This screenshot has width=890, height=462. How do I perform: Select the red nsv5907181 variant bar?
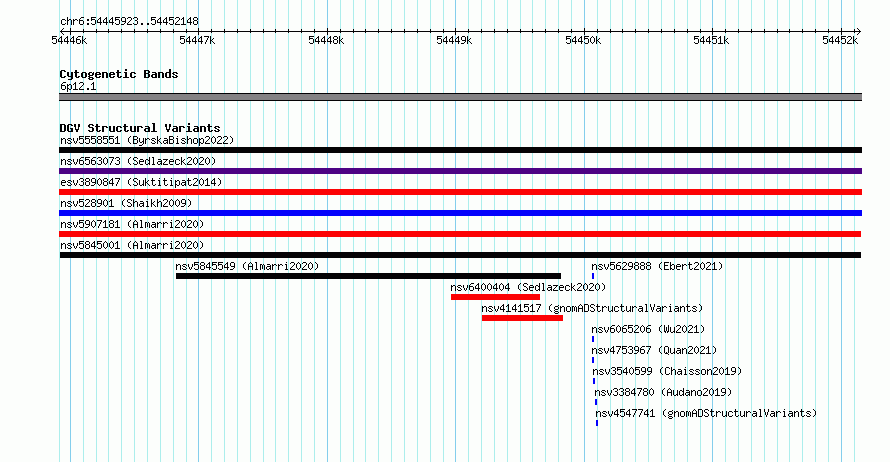(x=460, y=234)
